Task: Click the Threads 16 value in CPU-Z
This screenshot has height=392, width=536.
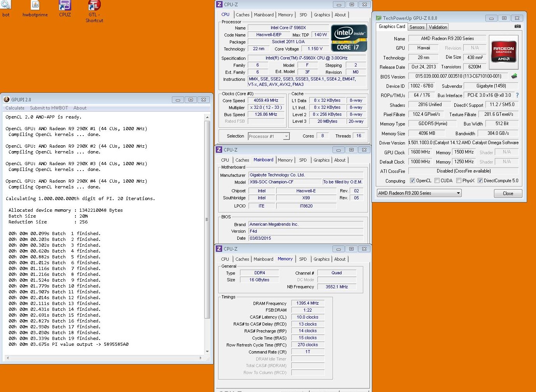Action: [358, 136]
